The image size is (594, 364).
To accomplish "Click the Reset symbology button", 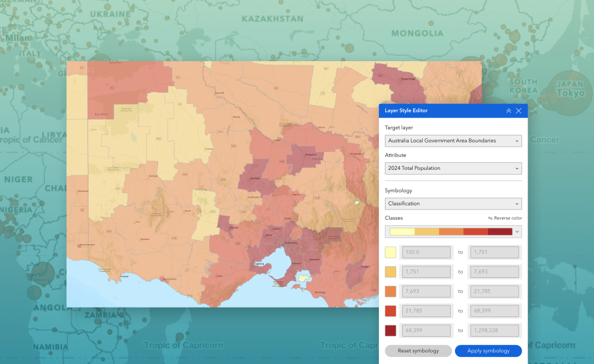I will [x=418, y=351].
